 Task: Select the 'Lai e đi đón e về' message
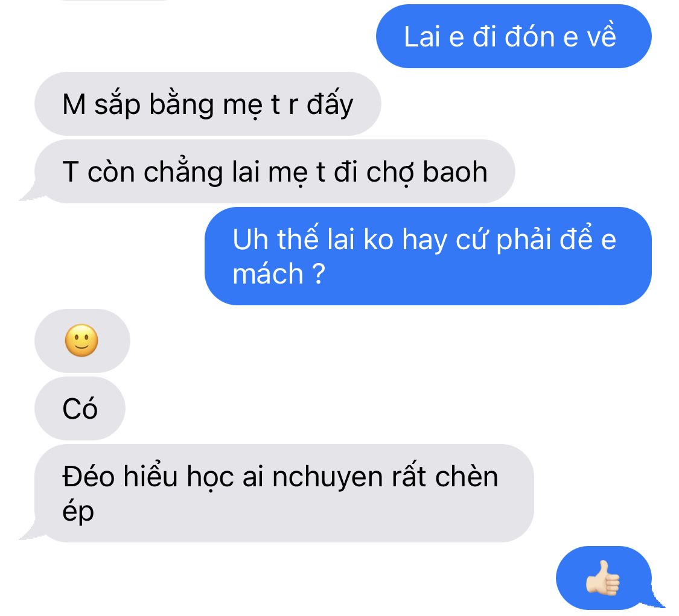[x=514, y=36]
